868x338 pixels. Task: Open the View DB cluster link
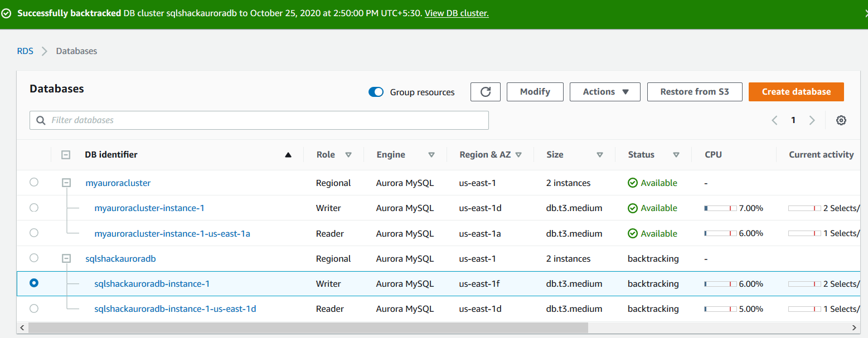(457, 13)
